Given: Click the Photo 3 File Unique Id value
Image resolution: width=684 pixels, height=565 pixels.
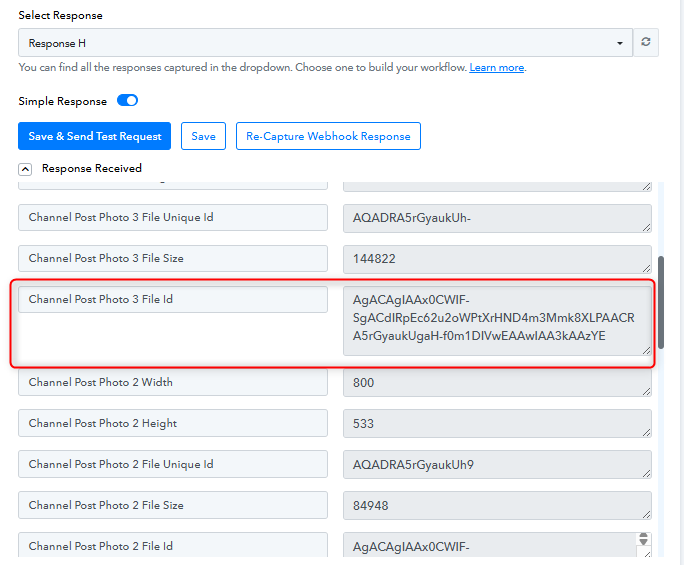Looking at the screenshot, I should click(497, 218).
